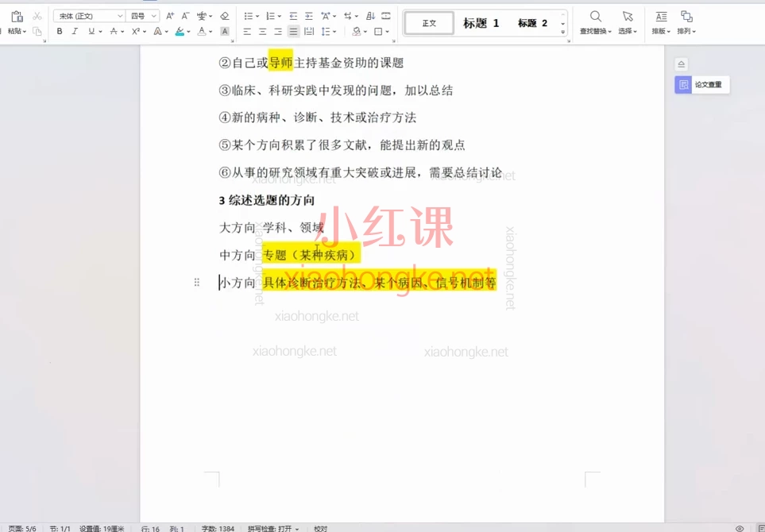Image resolution: width=765 pixels, height=532 pixels.
Task: Click the font color A button
Action: 202,31
